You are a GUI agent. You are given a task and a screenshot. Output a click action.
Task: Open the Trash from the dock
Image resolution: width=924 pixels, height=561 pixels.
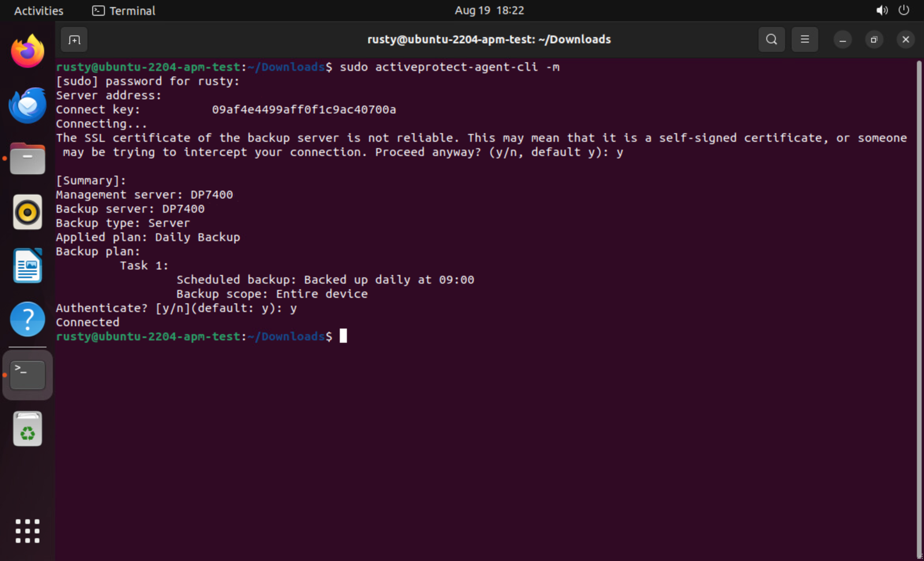[x=28, y=429]
